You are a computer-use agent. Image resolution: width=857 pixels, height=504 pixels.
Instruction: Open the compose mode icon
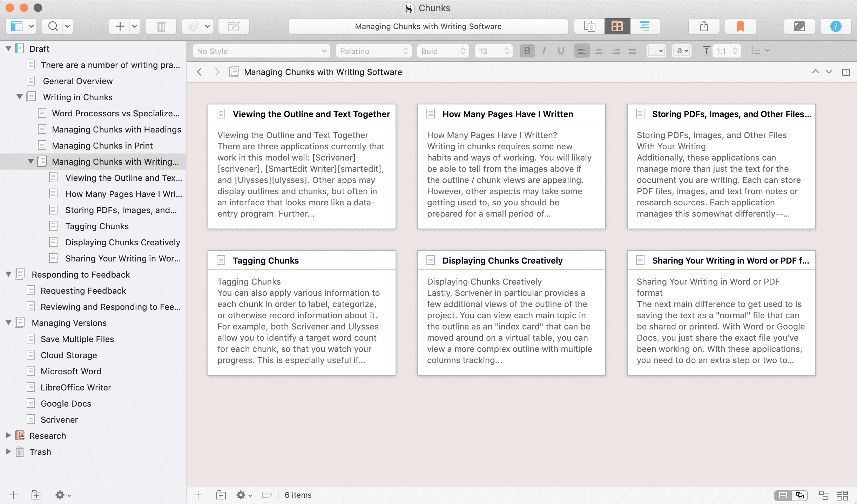[x=799, y=26]
